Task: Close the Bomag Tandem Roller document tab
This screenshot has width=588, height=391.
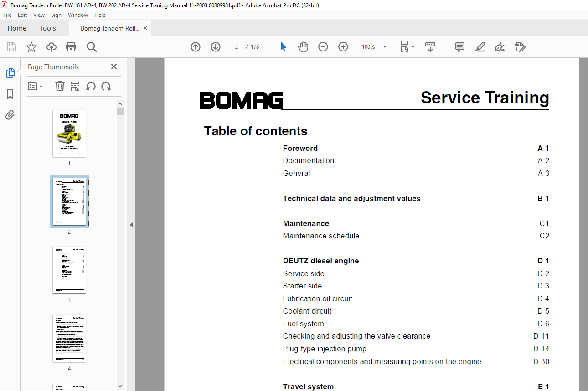Action: [145, 28]
